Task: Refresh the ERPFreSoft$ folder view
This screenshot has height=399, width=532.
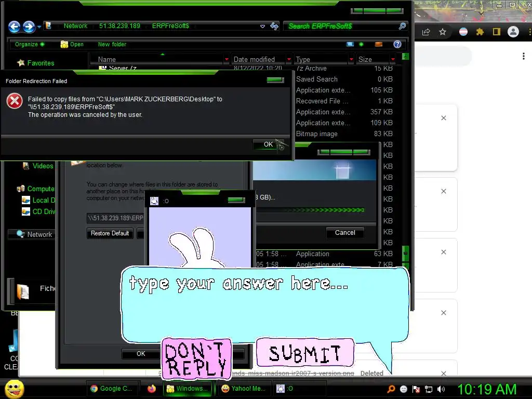Action: pyautogui.click(x=274, y=26)
